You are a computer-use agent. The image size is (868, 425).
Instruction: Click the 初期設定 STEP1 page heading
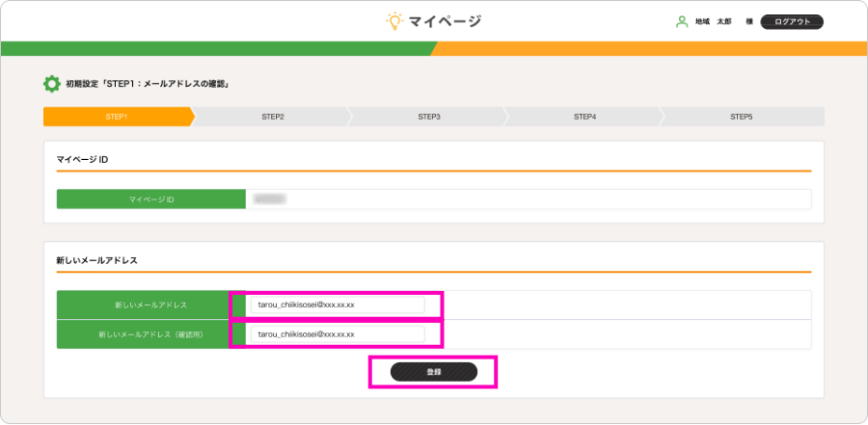pos(147,84)
